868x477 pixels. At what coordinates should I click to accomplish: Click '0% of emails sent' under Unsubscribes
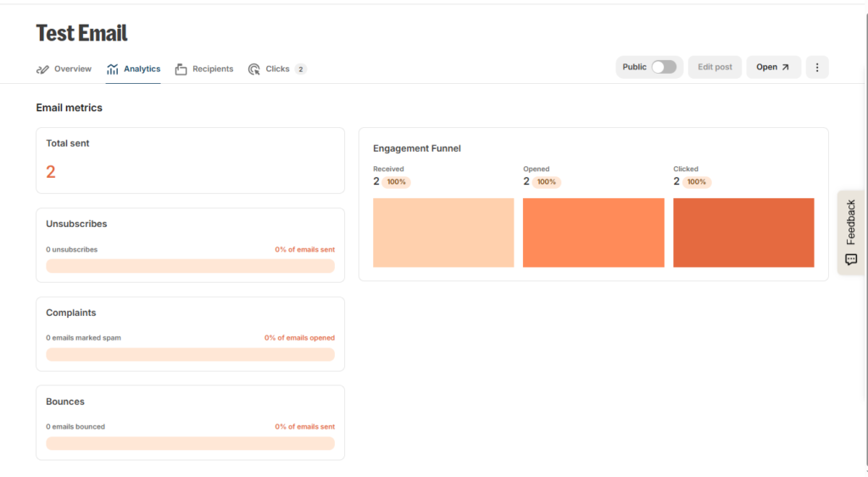tap(305, 250)
